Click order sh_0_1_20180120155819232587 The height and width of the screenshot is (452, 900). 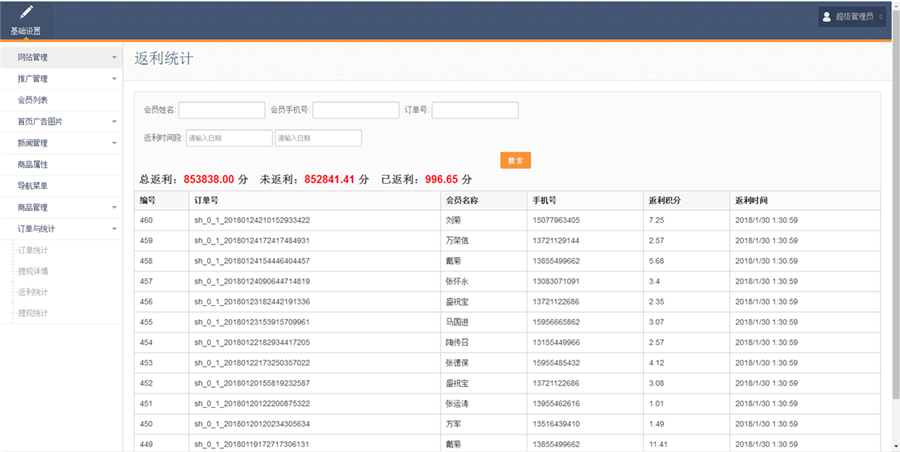252,383
